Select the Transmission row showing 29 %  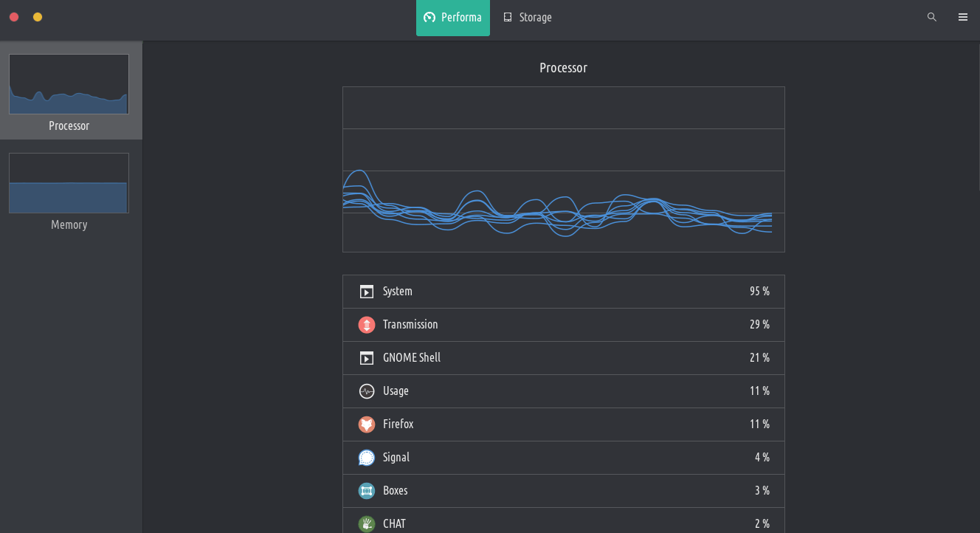click(x=563, y=325)
